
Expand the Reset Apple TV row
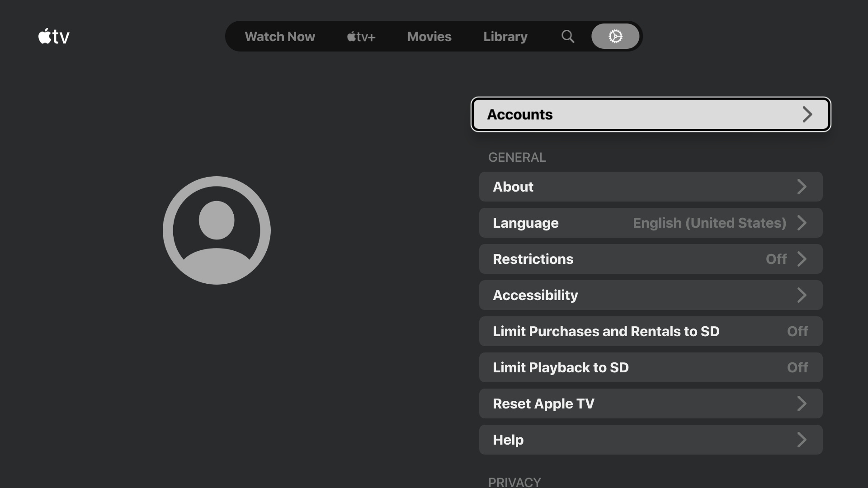pos(651,404)
